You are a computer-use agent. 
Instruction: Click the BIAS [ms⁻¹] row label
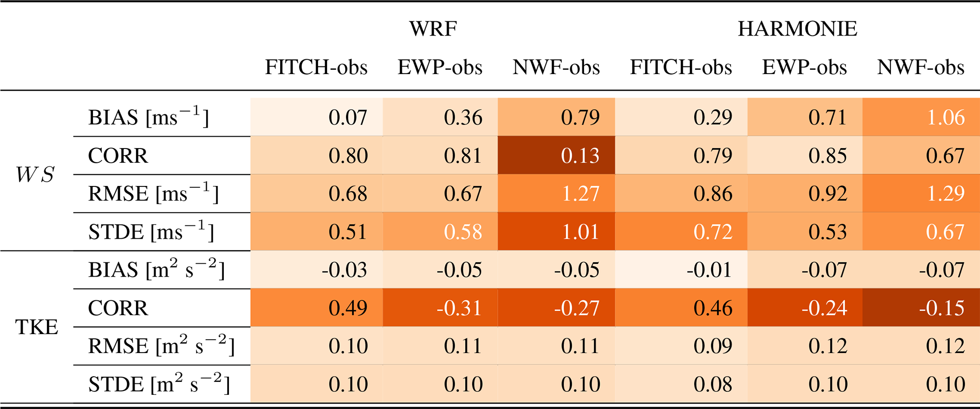[x=148, y=117]
